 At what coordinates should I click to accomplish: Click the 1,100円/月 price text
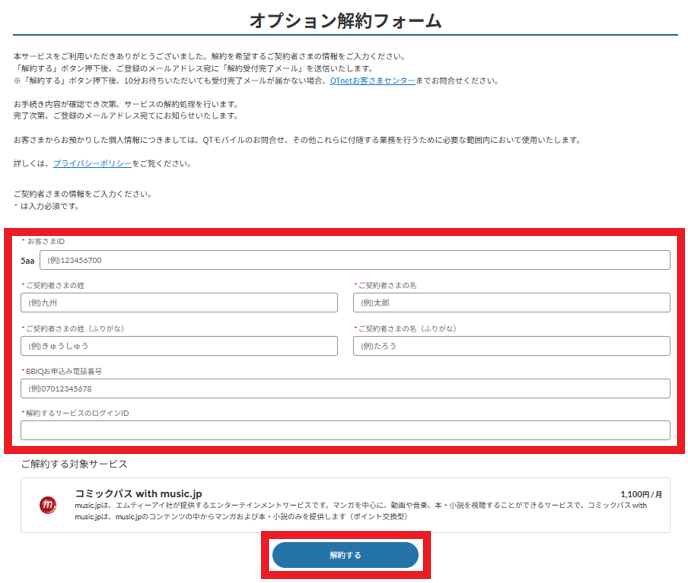pos(641,494)
